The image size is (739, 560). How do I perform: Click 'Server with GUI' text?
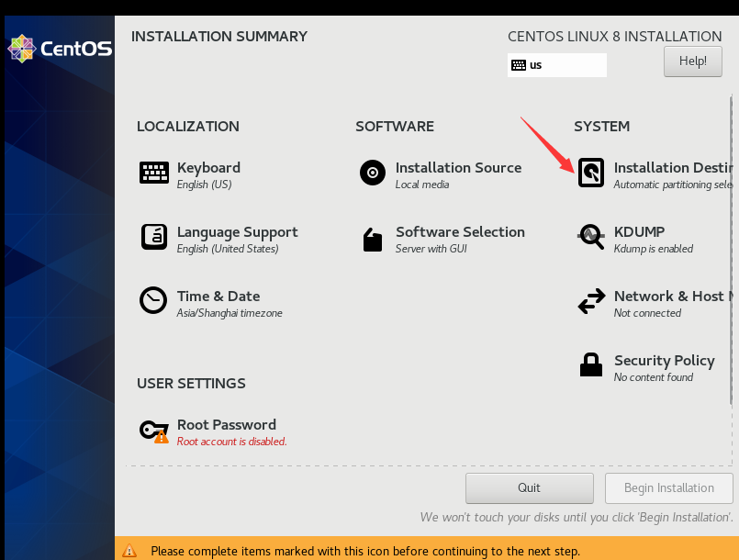point(431,249)
